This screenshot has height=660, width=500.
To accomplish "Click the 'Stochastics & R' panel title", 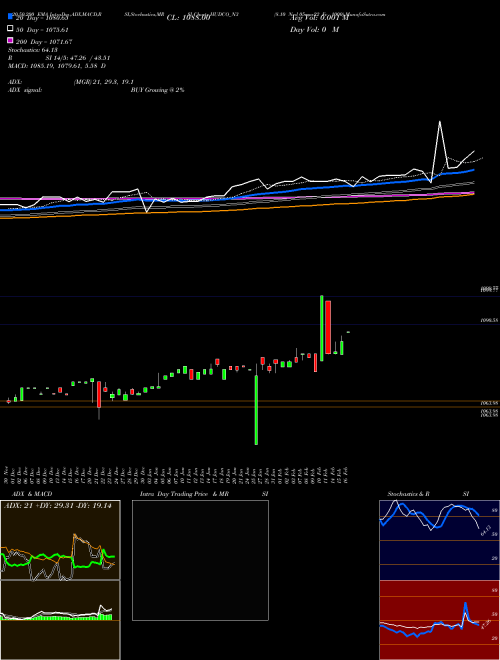I will [x=408, y=494].
